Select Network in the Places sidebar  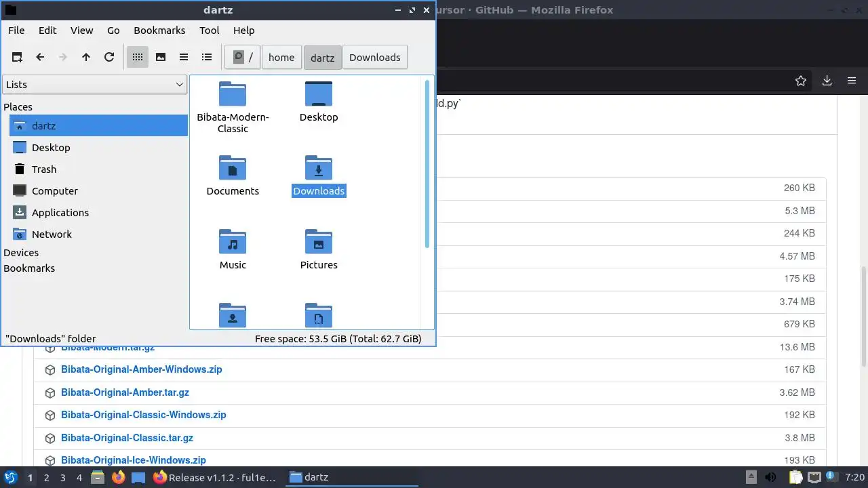tap(98, 234)
